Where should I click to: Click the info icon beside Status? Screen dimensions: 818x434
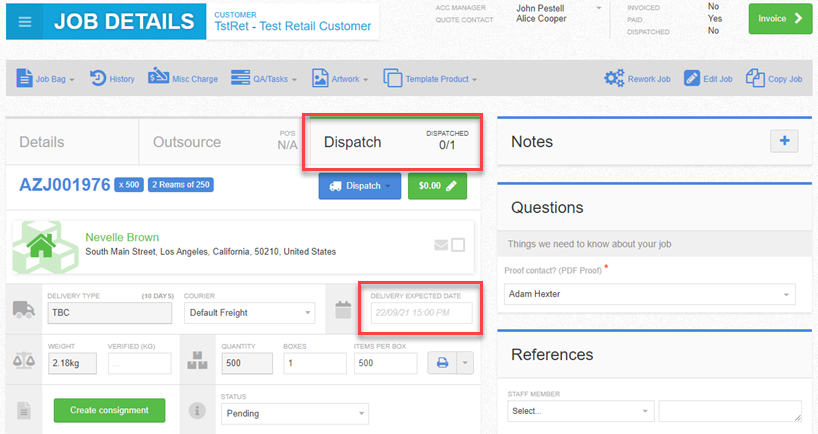[x=197, y=411]
